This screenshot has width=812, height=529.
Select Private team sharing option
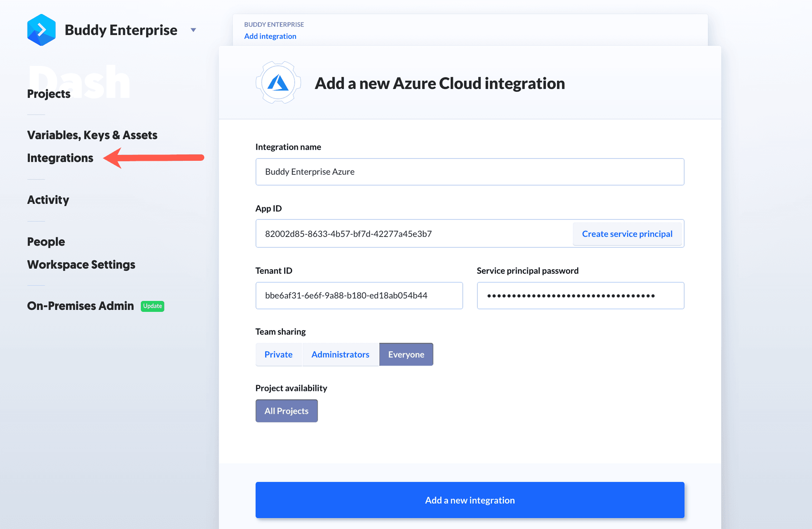[278, 355]
